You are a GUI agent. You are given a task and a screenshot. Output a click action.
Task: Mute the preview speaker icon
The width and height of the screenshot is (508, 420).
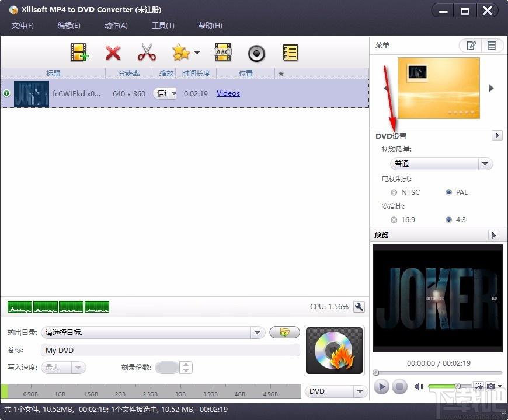point(419,386)
